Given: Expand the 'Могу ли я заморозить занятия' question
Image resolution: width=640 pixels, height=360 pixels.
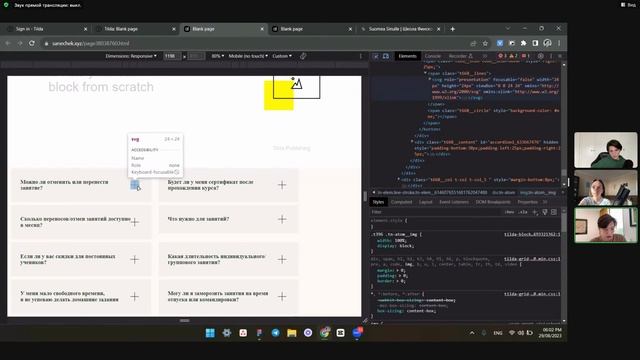Looking at the screenshot, I should (x=282, y=296).
